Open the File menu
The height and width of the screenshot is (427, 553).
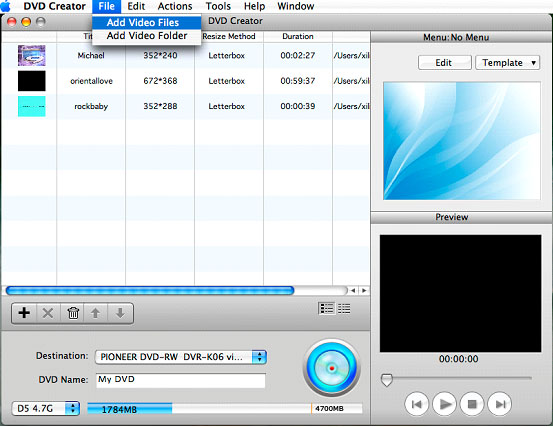pos(107,6)
